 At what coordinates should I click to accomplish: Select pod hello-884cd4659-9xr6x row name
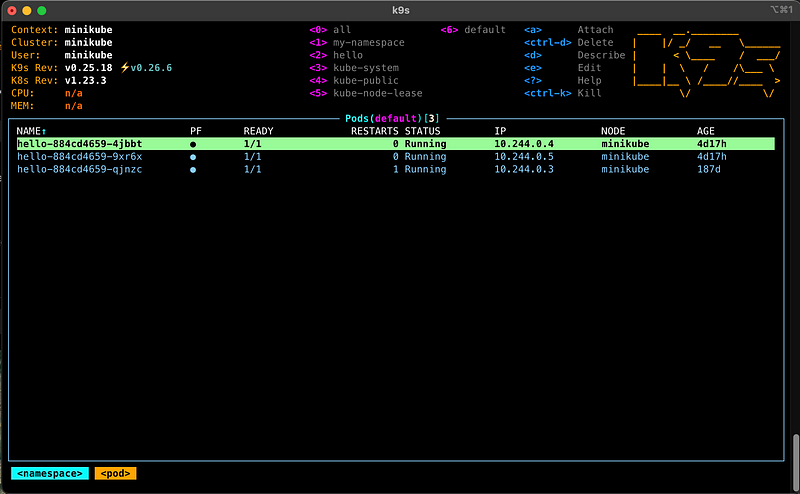click(80, 157)
